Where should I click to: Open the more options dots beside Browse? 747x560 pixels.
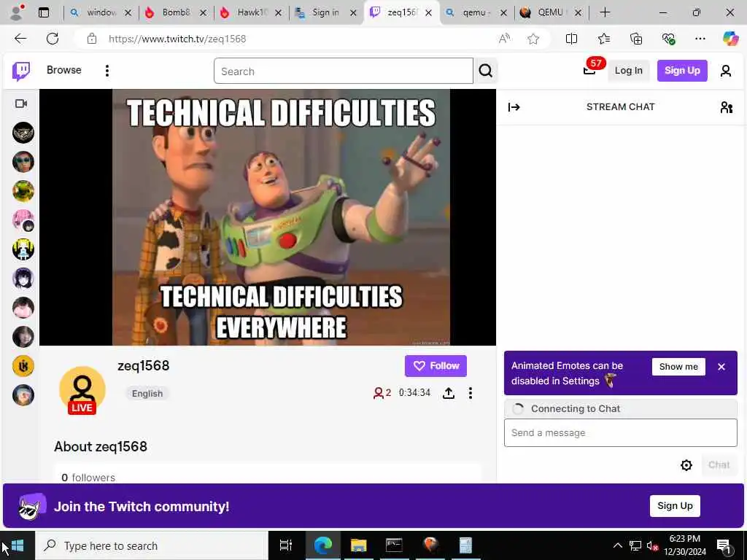pos(107,71)
